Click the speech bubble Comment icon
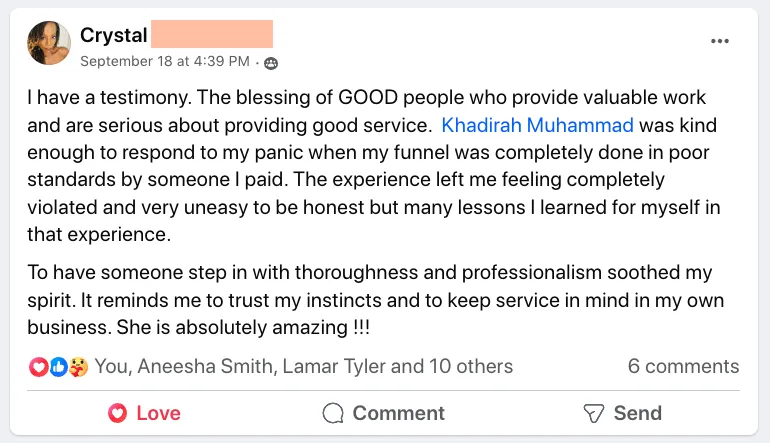Screen dimensions: 770x443 334,413
